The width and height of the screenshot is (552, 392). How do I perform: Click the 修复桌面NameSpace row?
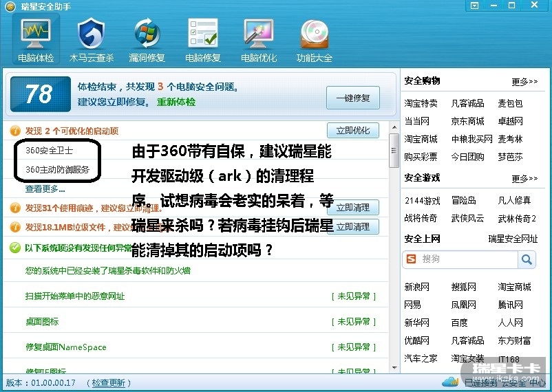(x=196, y=347)
